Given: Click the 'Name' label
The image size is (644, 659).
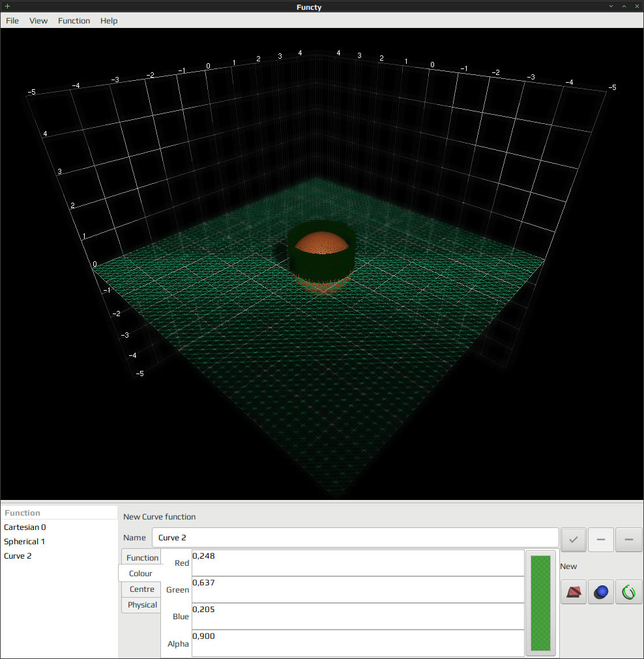Looking at the screenshot, I should tap(134, 538).
